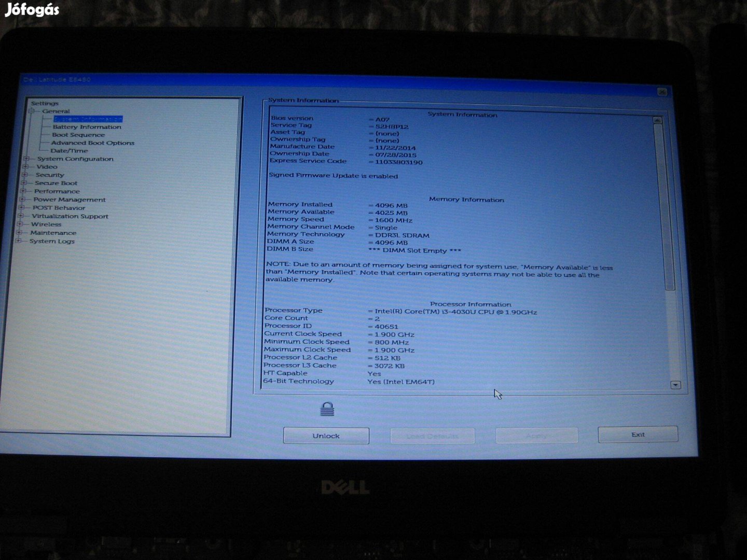Click Processor Type Intel Core i3-4030U

coord(455,312)
